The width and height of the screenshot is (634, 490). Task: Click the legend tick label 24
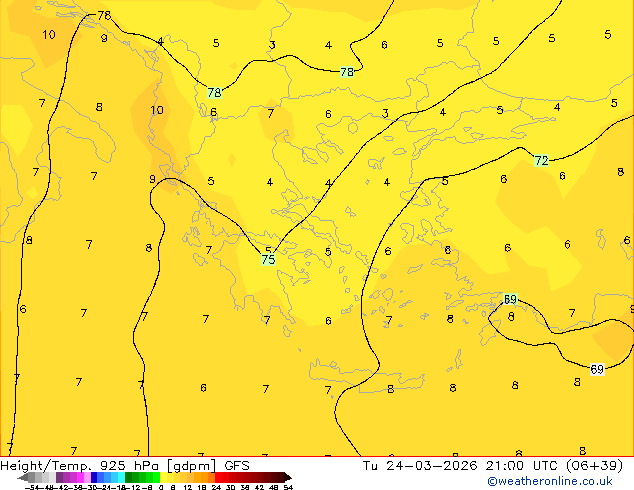coord(216,487)
